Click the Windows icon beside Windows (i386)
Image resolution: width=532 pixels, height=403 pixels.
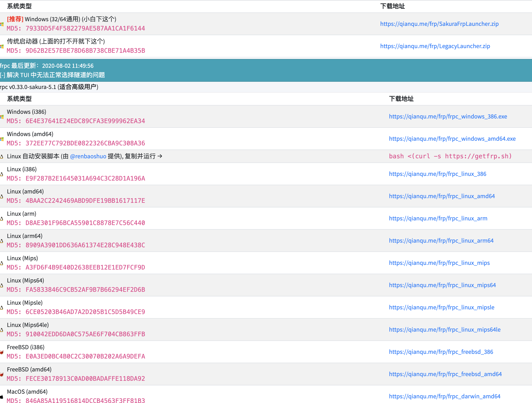pyautogui.click(x=2, y=117)
